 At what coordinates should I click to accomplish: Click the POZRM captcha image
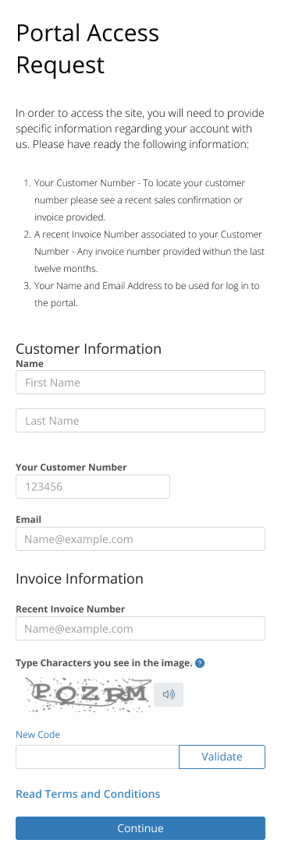[x=87, y=694]
